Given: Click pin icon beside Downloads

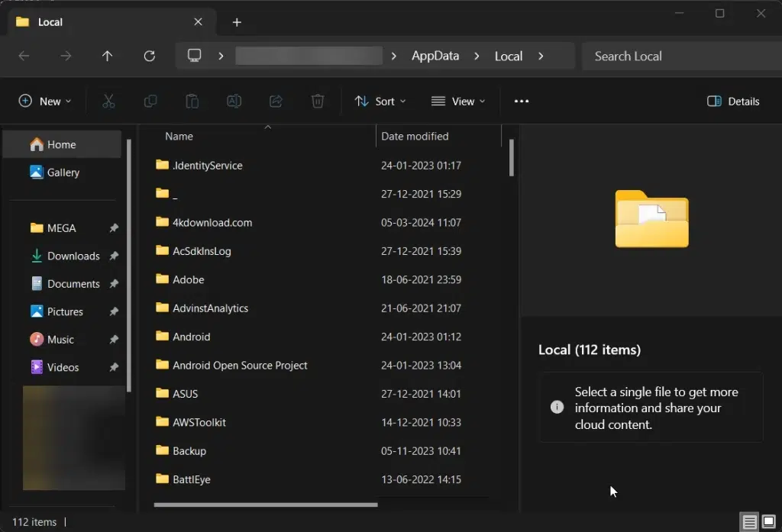Looking at the screenshot, I should click(x=114, y=256).
